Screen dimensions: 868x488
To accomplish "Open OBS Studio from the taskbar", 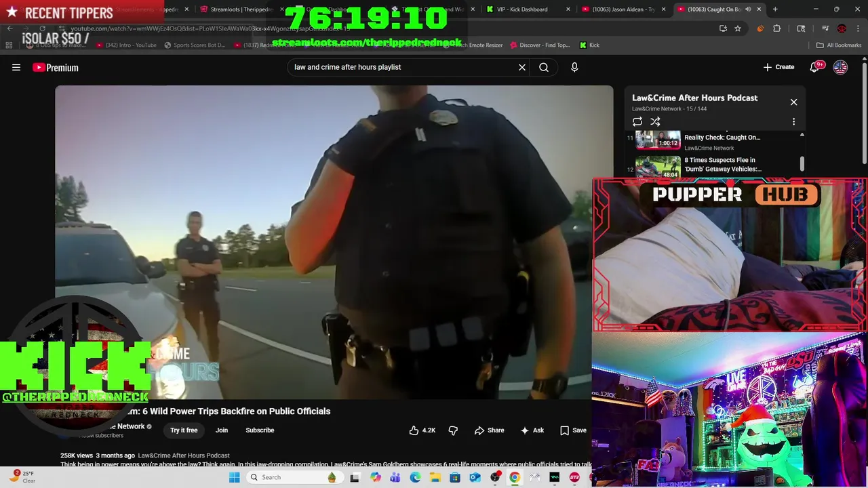I will click(x=495, y=477).
